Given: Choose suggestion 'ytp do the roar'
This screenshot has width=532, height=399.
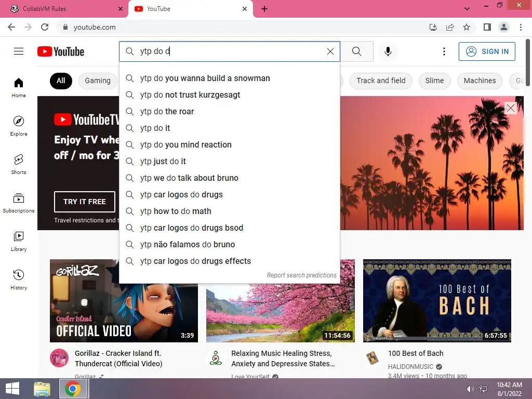Looking at the screenshot, I should tap(229, 111).
